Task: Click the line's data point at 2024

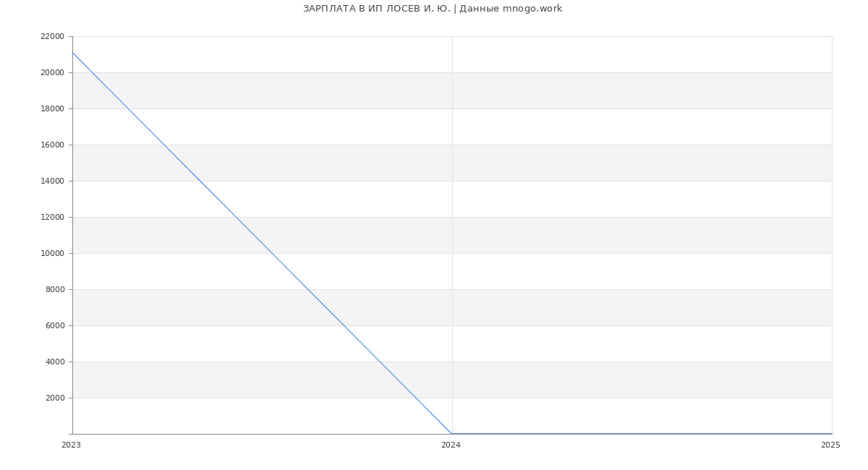Action: (x=452, y=434)
